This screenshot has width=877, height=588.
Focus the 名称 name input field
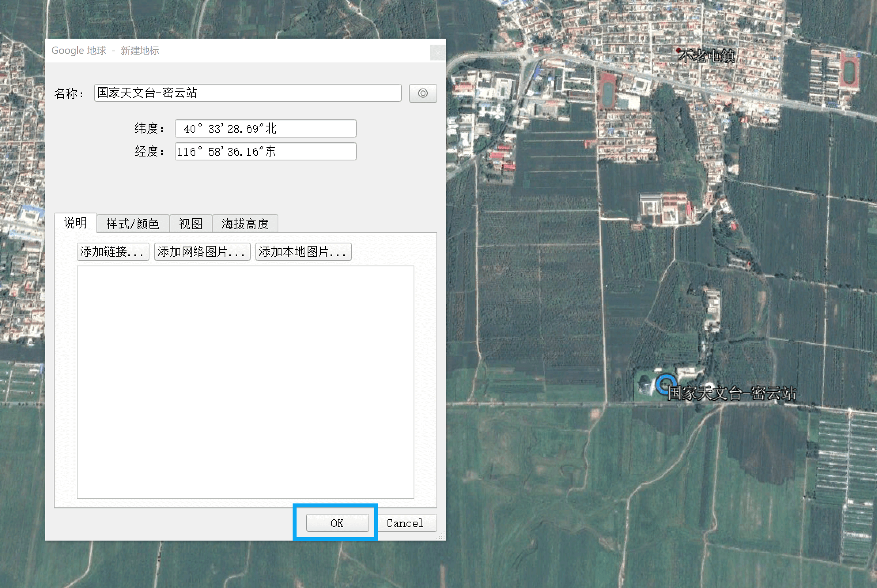[x=248, y=93]
